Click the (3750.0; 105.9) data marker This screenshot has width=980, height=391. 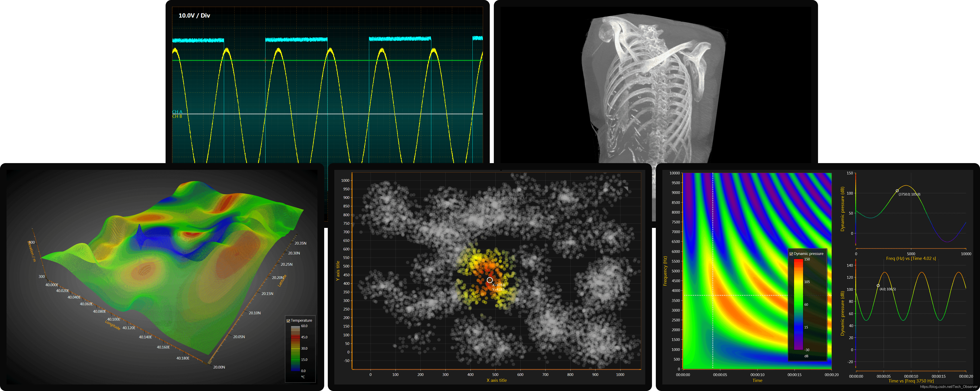[897, 191]
